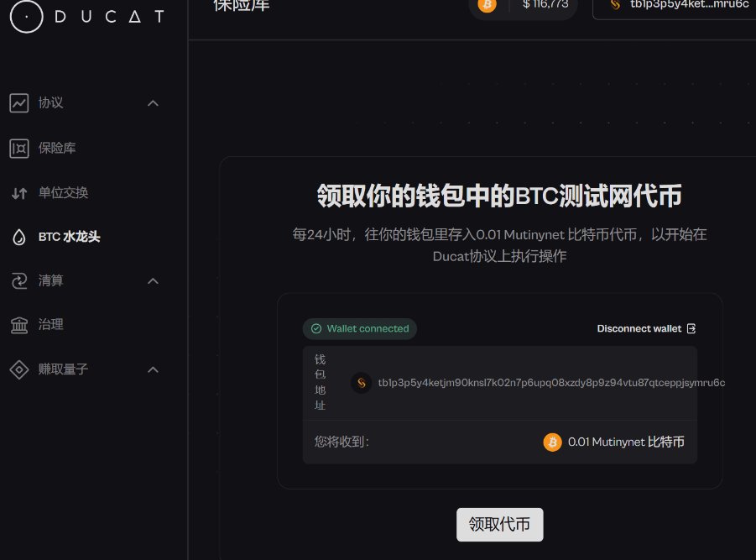Open the 清算 menu item

[x=50, y=280]
